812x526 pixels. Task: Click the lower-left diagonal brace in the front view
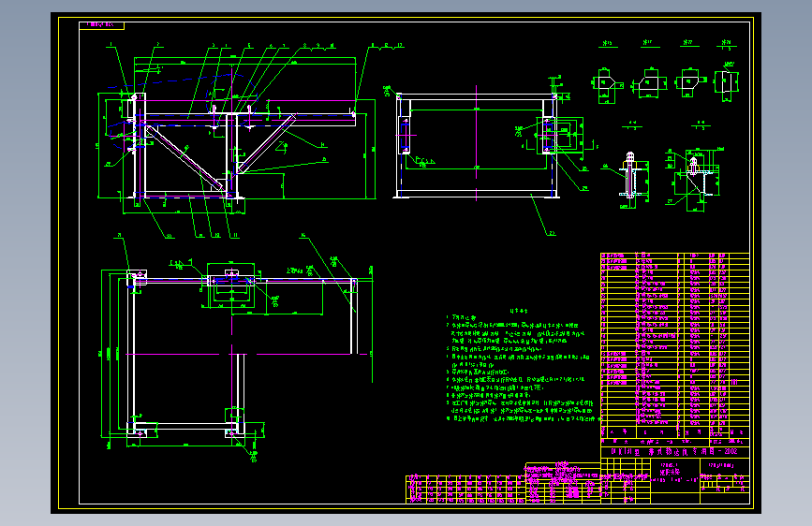tap(185, 157)
